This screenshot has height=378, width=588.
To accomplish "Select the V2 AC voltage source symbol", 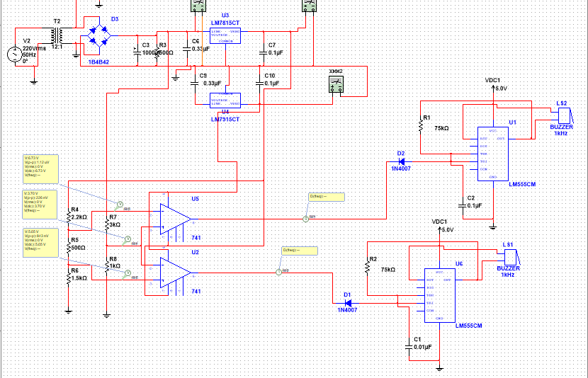I will (x=15, y=55).
